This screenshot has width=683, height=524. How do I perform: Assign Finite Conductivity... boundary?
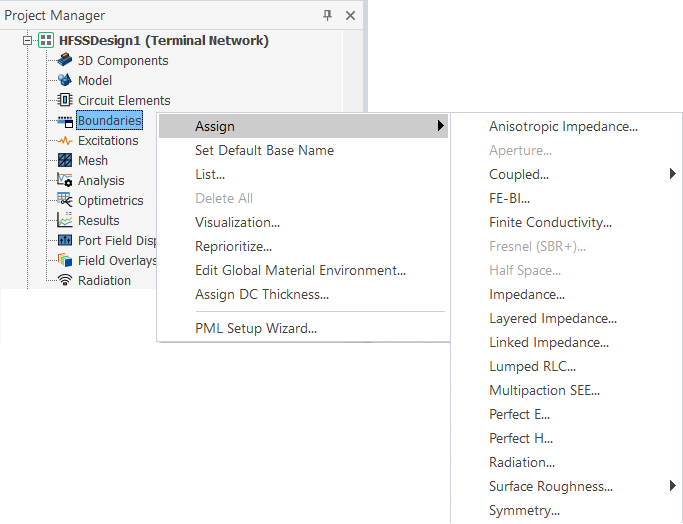(x=550, y=222)
